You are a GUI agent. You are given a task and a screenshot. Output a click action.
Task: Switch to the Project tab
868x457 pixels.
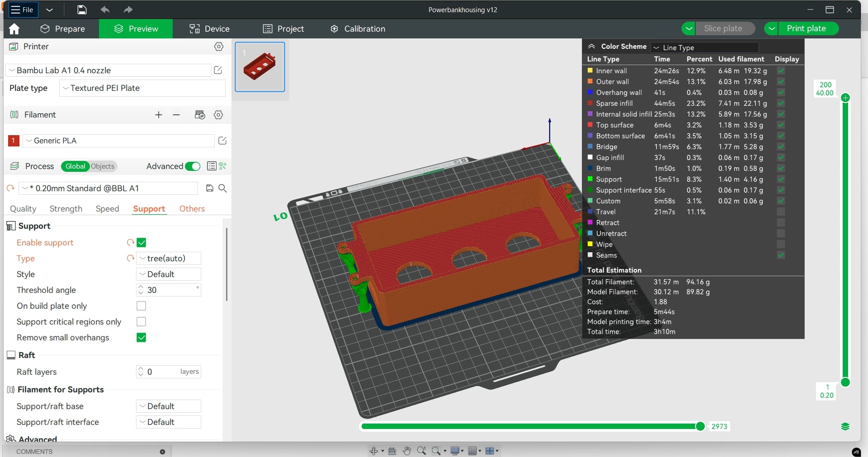[x=283, y=29]
